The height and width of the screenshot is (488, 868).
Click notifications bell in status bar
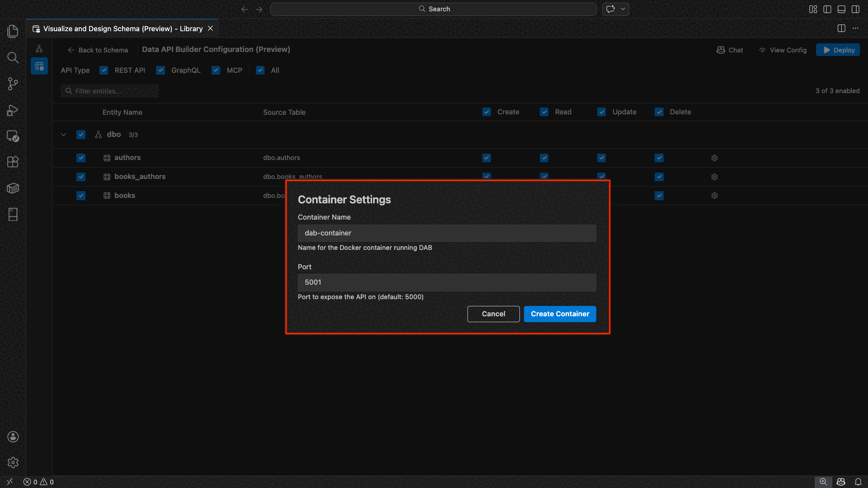coord(858,482)
